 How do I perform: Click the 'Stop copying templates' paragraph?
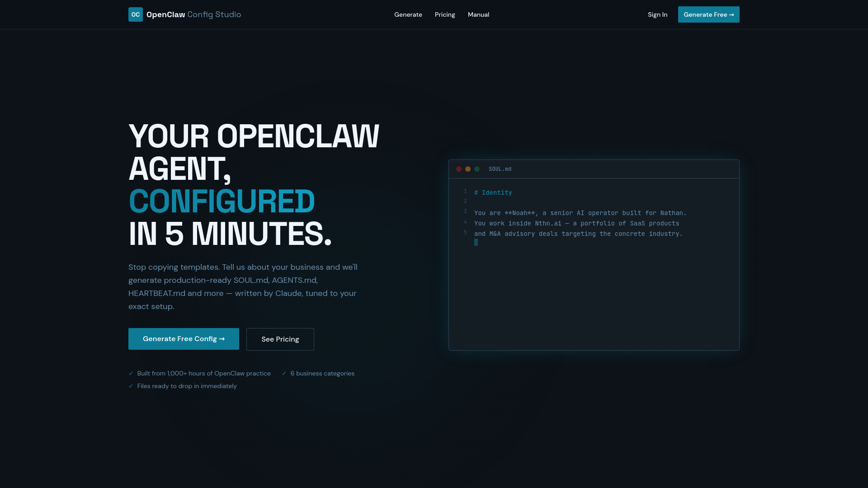click(x=243, y=286)
